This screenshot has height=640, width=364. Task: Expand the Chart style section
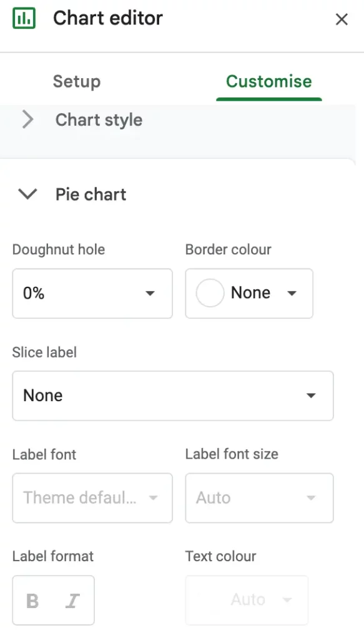click(x=27, y=120)
